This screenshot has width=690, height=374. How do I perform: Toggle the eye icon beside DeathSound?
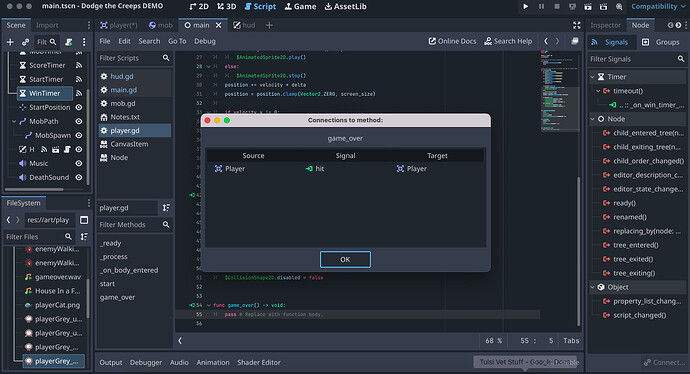coord(79,177)
